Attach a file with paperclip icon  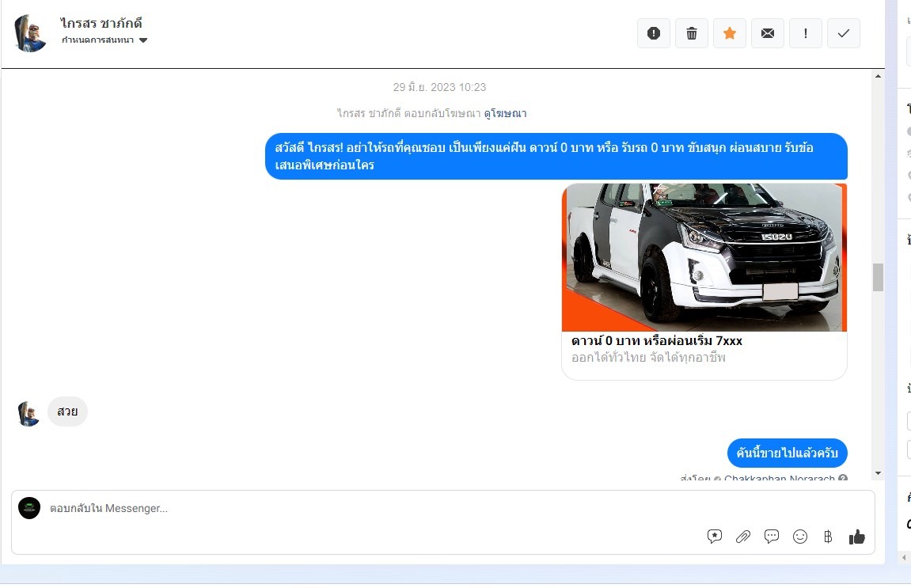click(743, 537)
